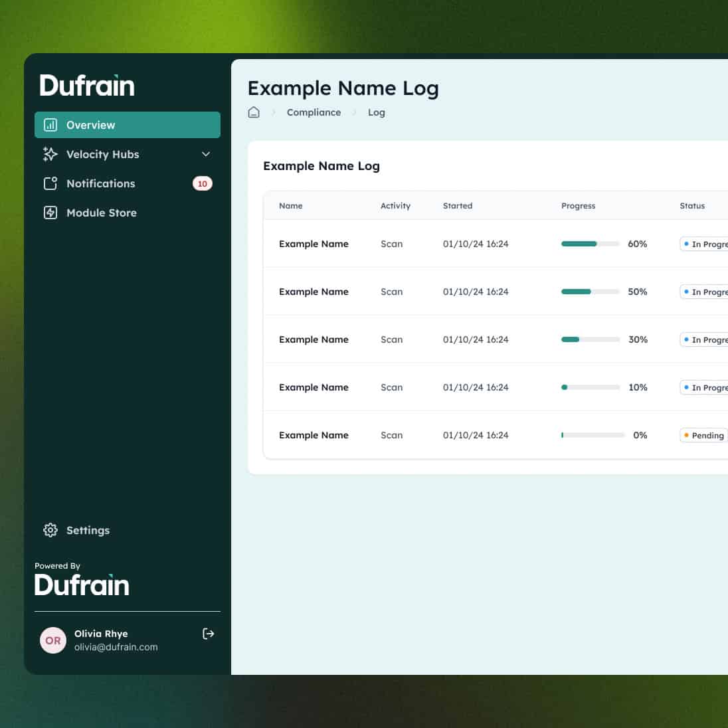Open the Module Store menu item
728x728 pixels.
pyautogui.click(x=102, y=213)
